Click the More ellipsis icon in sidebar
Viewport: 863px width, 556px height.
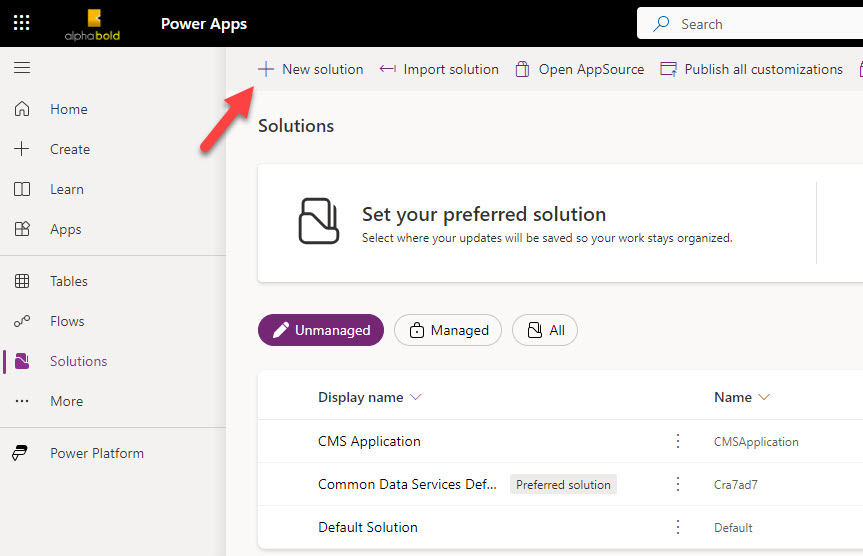[22, 401]
